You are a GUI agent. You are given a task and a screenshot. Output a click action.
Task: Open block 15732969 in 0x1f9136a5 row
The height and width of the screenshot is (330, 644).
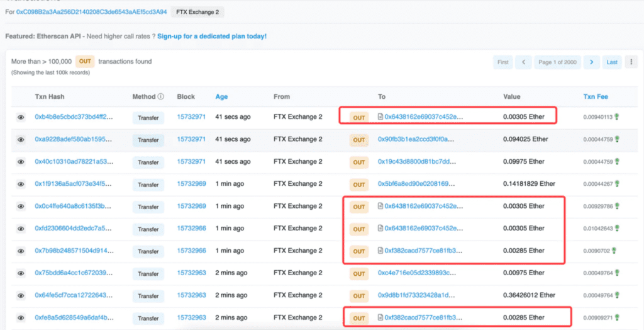191,183
